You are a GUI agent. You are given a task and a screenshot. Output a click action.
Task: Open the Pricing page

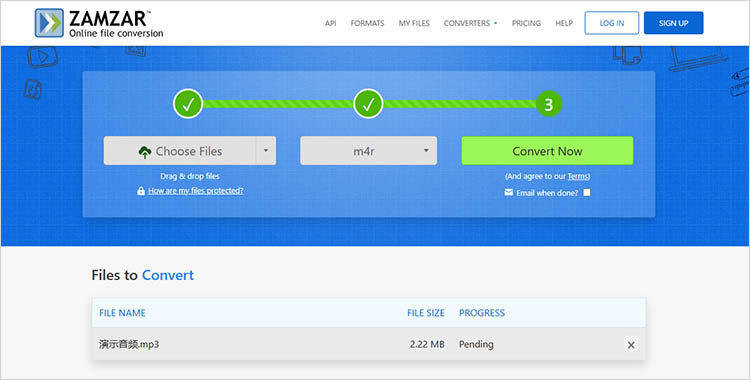tap(526, 23)
